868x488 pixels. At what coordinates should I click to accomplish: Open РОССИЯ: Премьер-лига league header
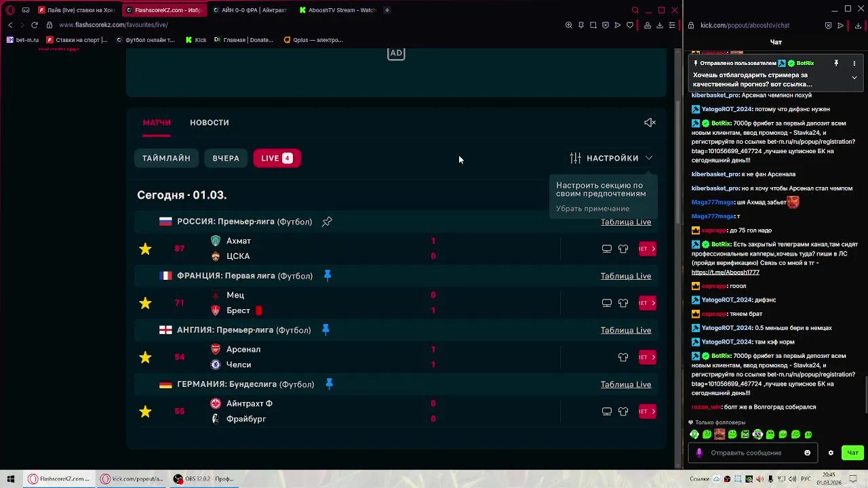click(244, 222)
